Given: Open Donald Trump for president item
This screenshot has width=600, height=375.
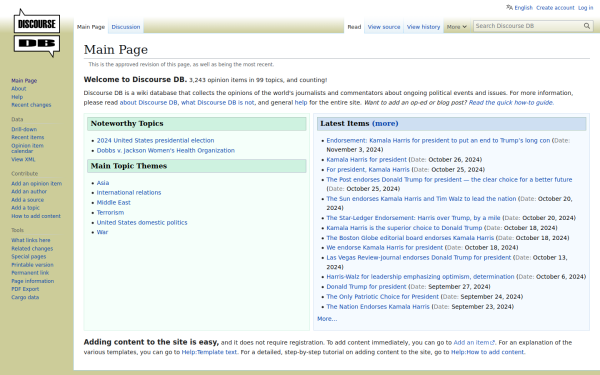Looking at the screenshot, I should pyautogui.click(x=366, y=287).
